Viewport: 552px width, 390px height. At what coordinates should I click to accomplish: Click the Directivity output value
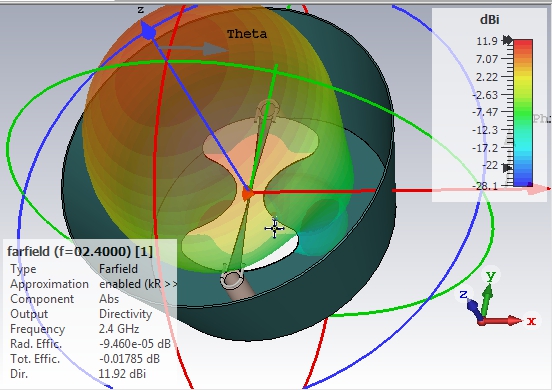(x=126, y=314)
